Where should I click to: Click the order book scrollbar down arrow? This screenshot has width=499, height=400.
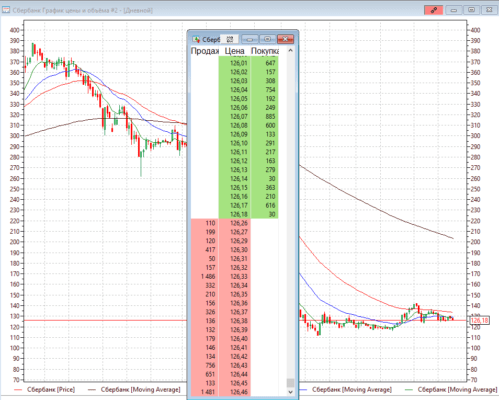[290, 392]
